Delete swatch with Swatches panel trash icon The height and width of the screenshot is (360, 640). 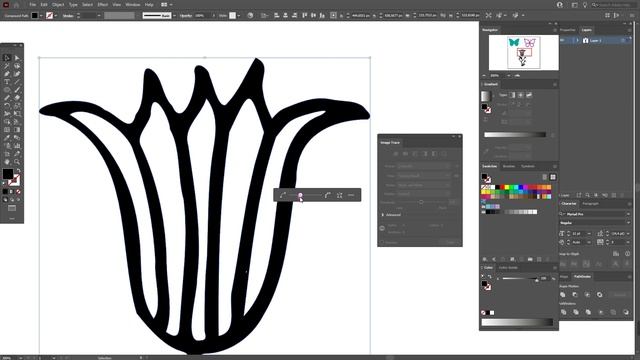click(548, 259)
